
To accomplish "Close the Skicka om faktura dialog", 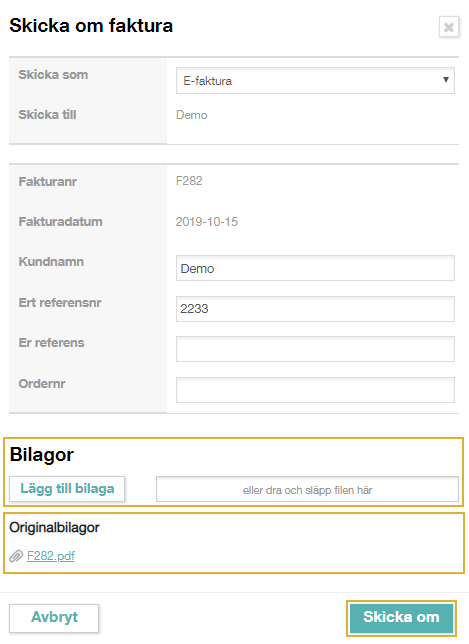I will coord(448,27).
